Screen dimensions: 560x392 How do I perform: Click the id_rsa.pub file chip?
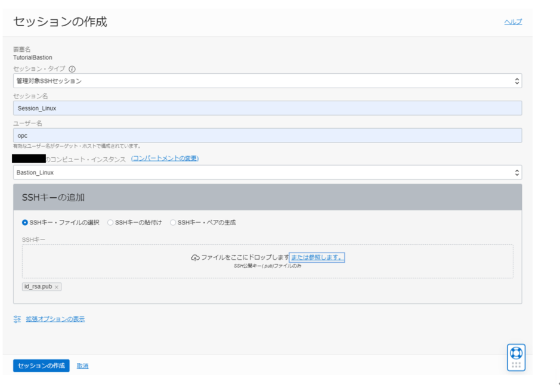tap(38, 287)
